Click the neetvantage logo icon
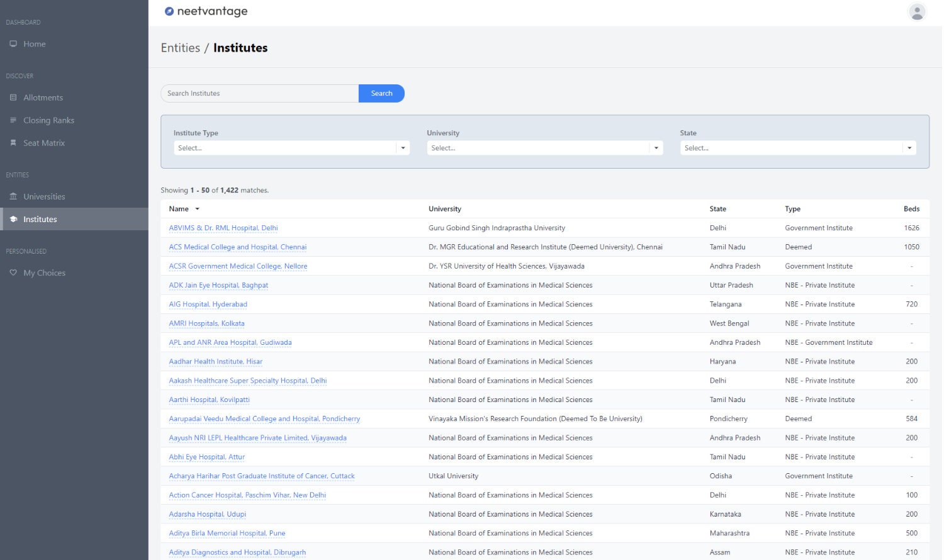 pyautogui.click(x=169, y=11)
